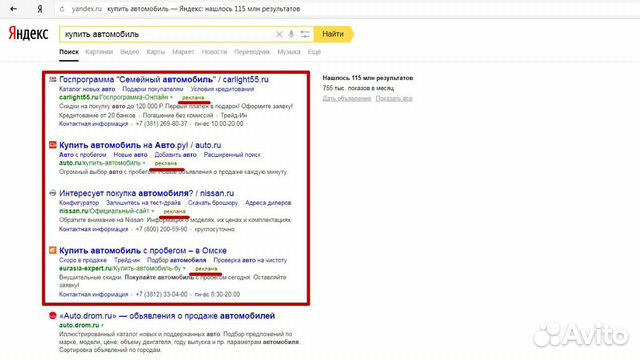Viewport: 640px width, 360px height.
Task: Switch to Музыка tab
Action: [289, 52]
